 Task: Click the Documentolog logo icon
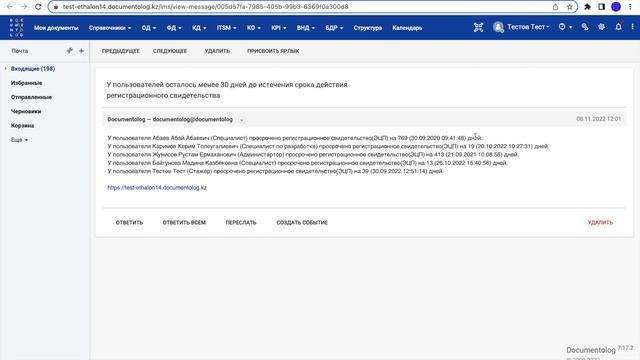[16, 28]
